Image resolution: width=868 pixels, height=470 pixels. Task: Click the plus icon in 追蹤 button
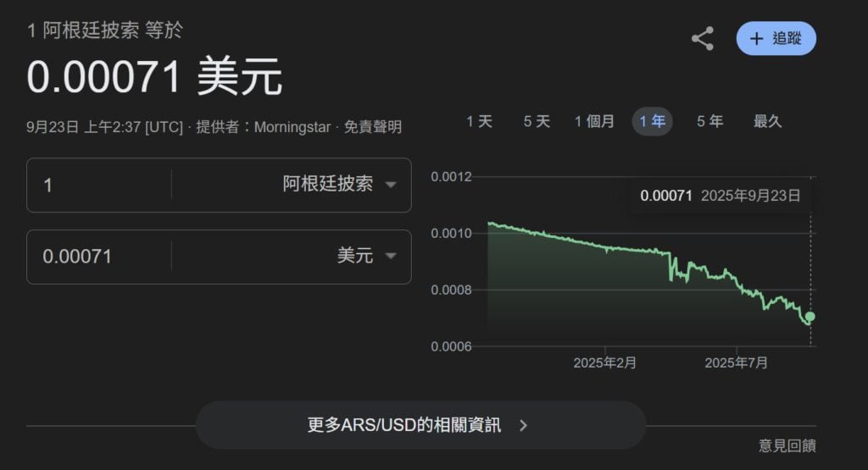(x=757, y=39)
